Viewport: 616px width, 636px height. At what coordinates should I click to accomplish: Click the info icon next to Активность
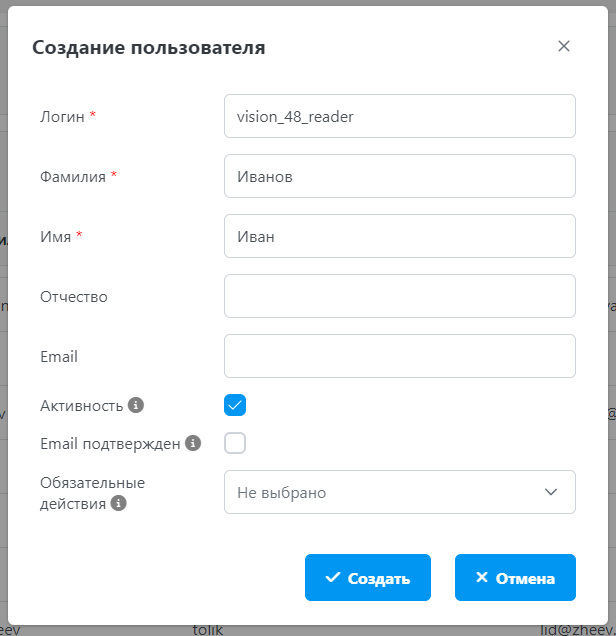point(137,405)
